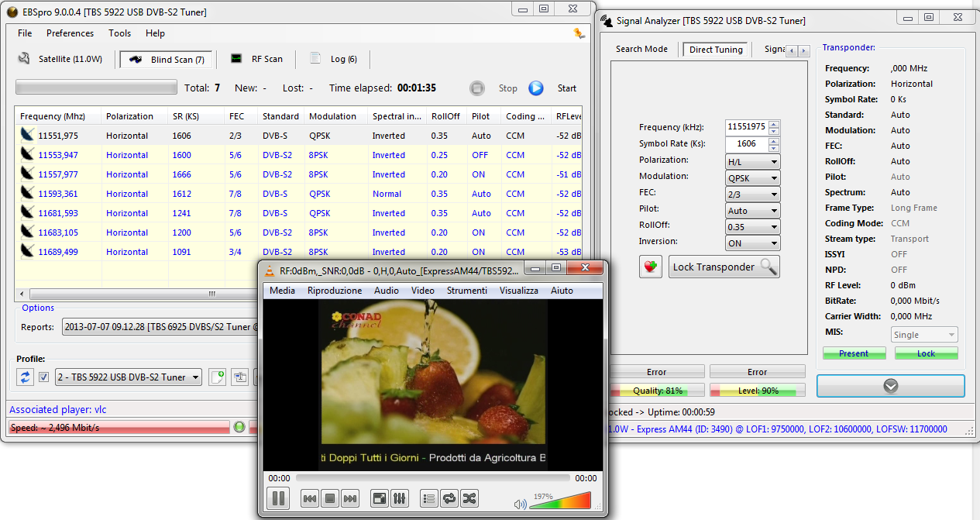Show the VLC playlist

coord(429,499)
